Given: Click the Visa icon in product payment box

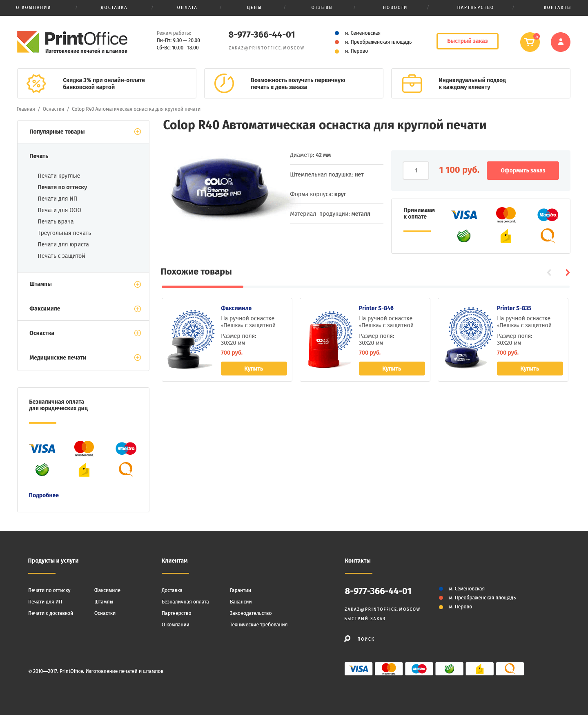Looking at the screenshot, I should [464, 215].
